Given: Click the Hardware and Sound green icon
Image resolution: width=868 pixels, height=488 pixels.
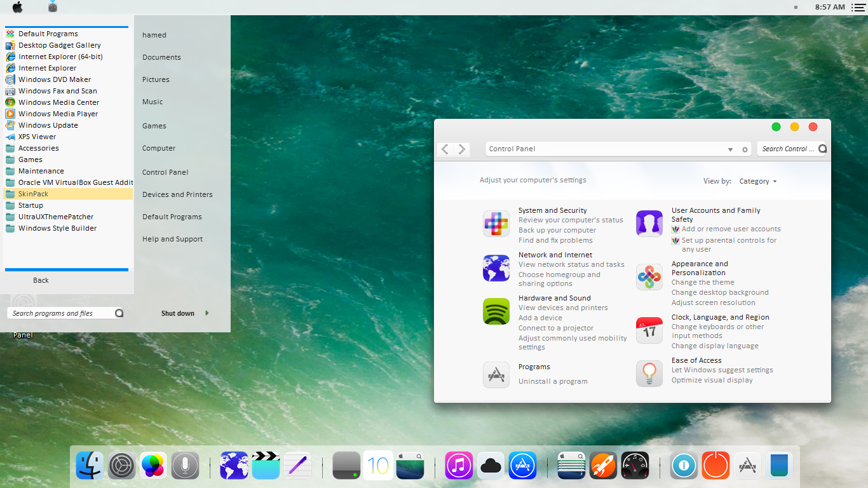Looking at the screenshot, I should (x=496, y=311).
